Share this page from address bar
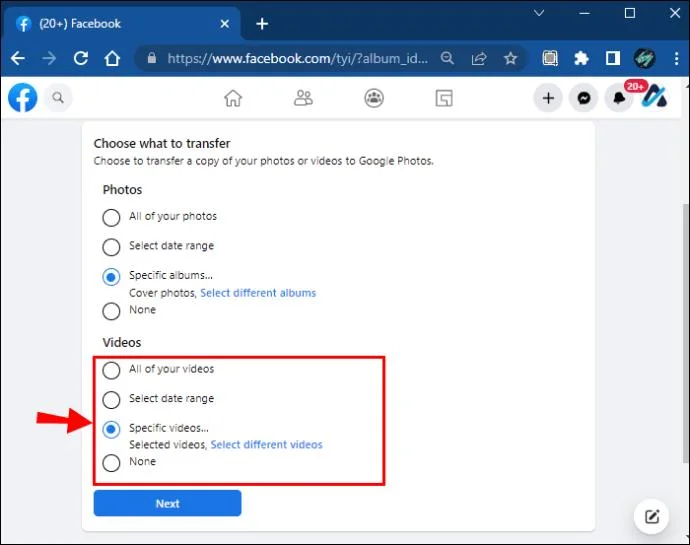This screenshot has width=690, height=545. [479, 58]
